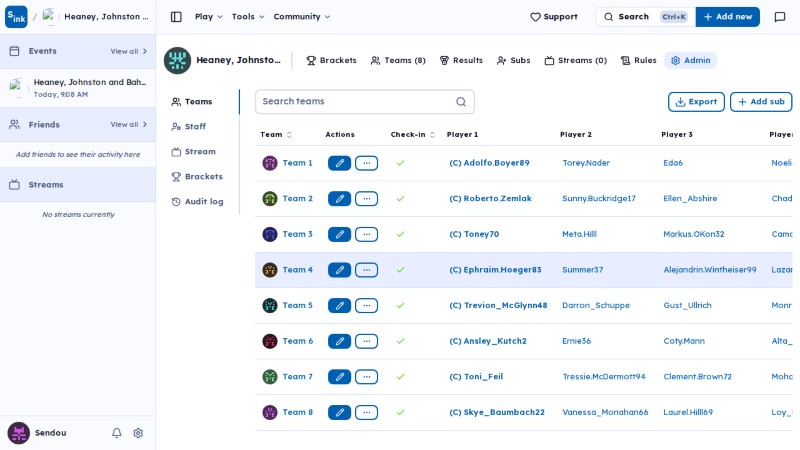Click the Sink logo icon
This screenshot has width=800, height=450.
[16, 17]
